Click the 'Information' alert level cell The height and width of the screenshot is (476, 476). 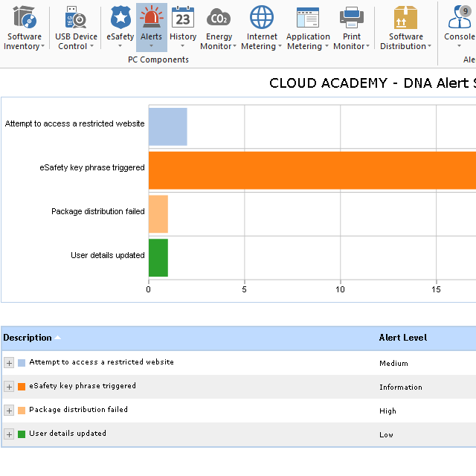click(x=401, y=387)
